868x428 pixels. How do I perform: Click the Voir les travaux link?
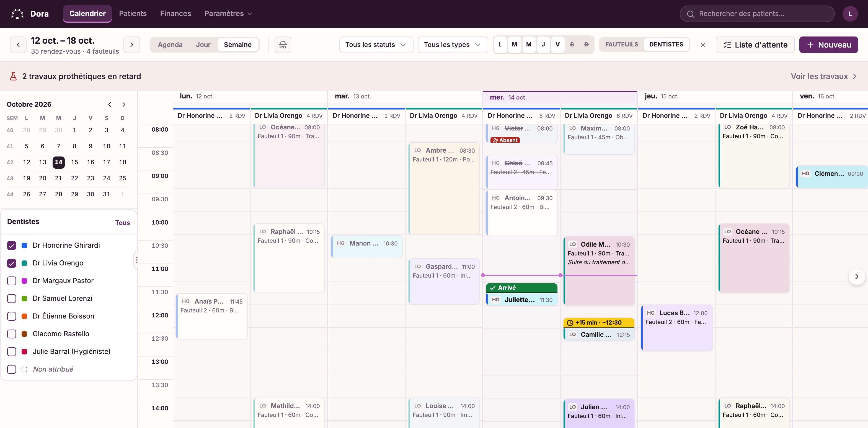pyautogui.click(x=823, y=76)
